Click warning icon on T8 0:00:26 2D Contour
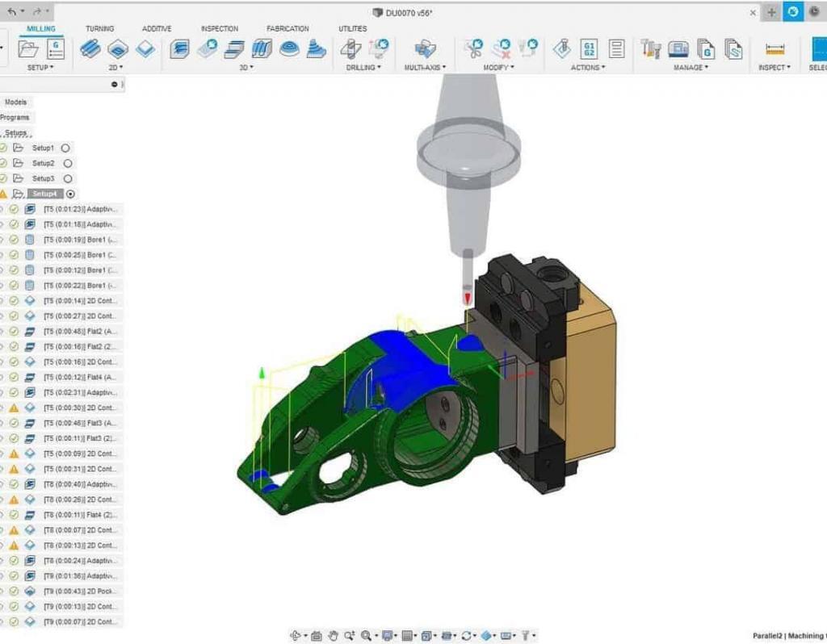The height and width of the screenshot is (644, 827). 14,500
